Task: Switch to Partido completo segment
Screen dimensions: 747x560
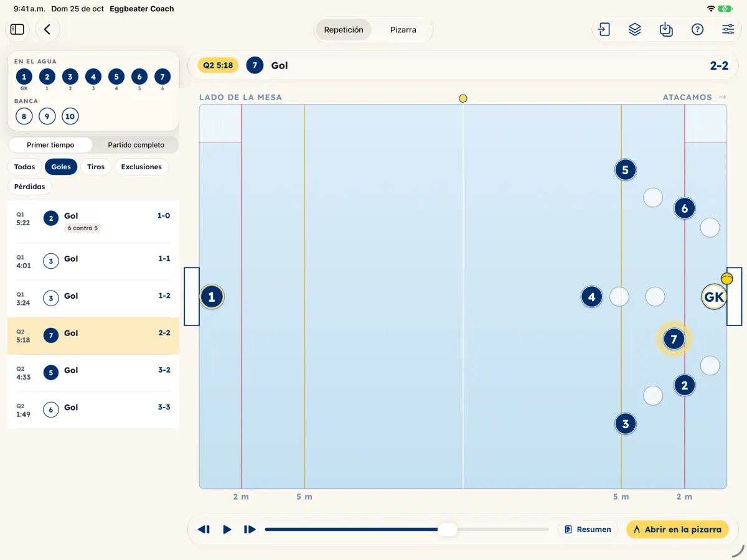Action: 136,145
